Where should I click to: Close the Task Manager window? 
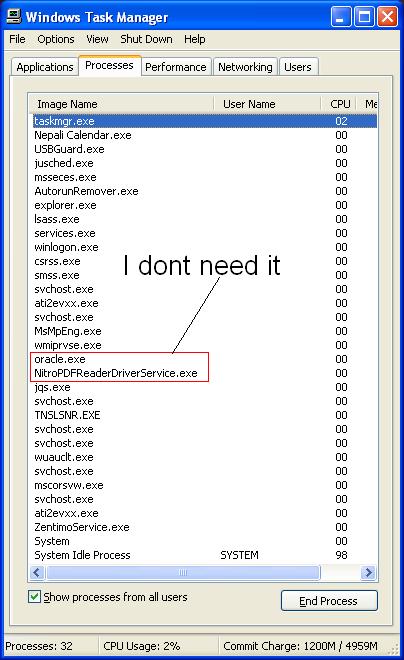pos(387,17)
